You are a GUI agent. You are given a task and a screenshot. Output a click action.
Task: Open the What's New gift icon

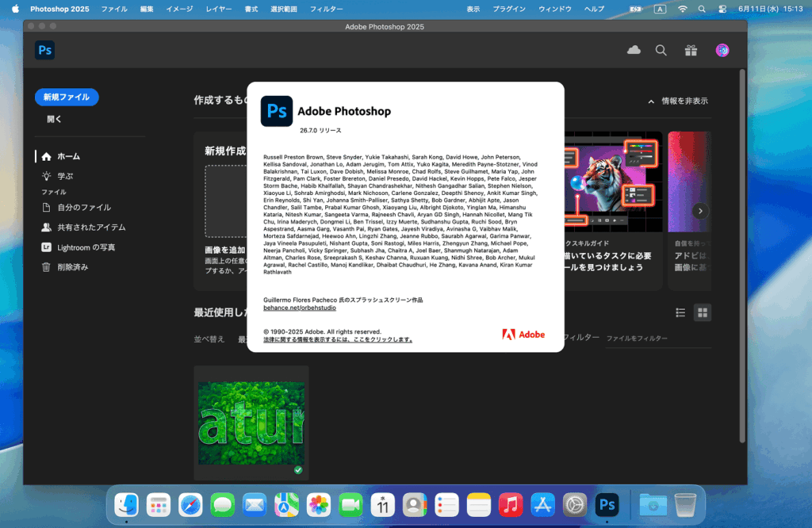pos(691,50)
